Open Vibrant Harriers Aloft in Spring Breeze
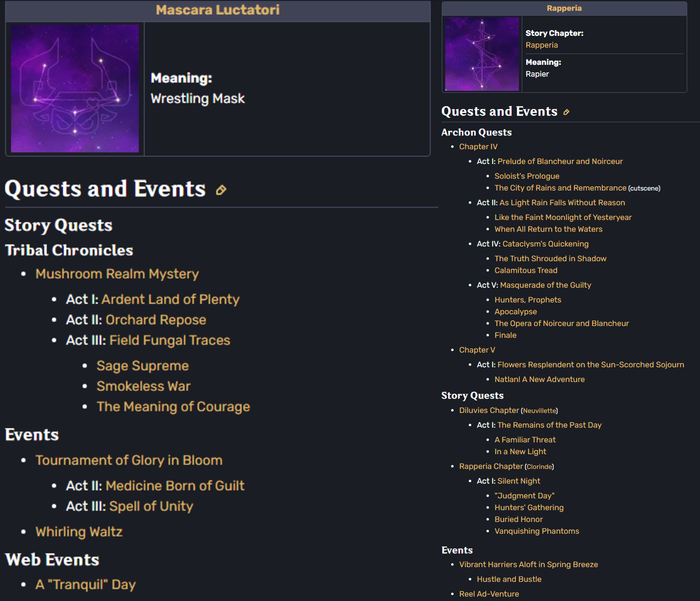This screenshot has width=700, height=601. coord(529,565)
